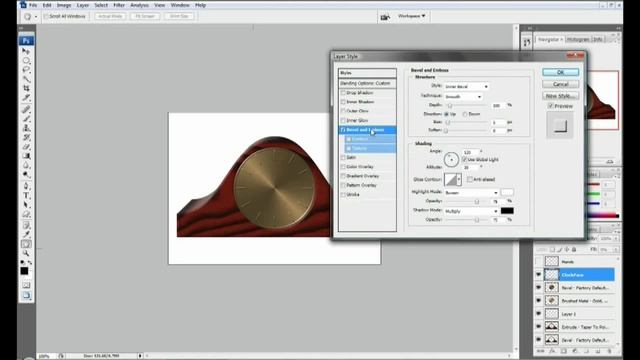The height and width of the screenshot is (360, 640).
Task: Open the Filter menu
Action: tap(119, 5)
